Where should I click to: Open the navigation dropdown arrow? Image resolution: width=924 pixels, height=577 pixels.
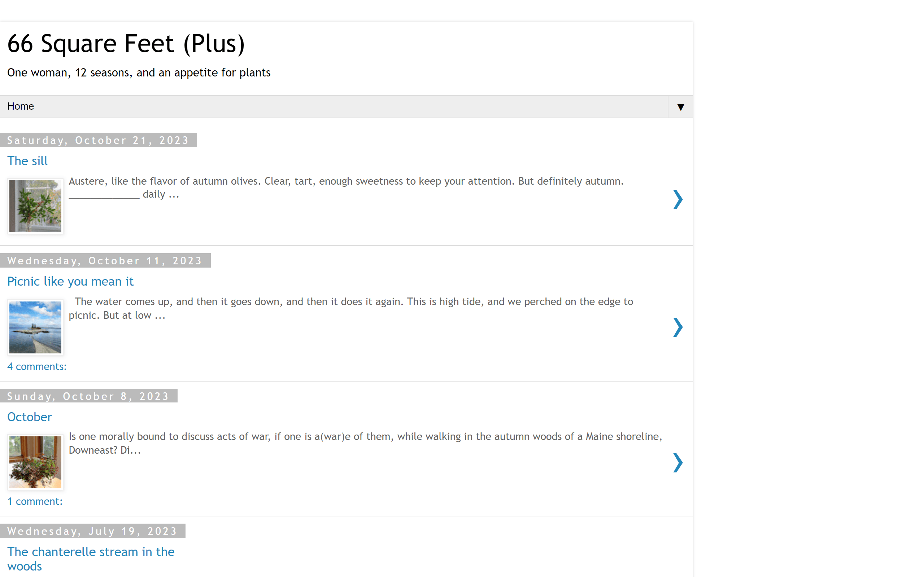680,107
